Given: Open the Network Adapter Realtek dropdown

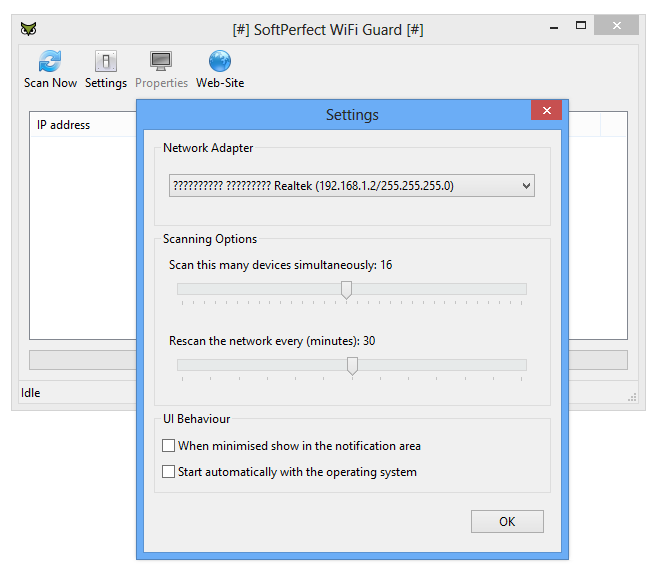Looking at the screenshot, I should click(352, 186).
